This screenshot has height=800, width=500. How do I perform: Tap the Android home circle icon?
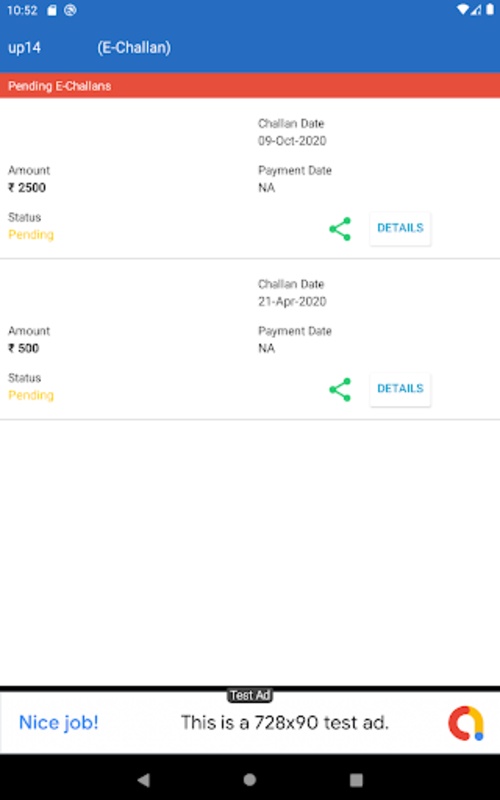pyautogui.click(x=249, y=779)
